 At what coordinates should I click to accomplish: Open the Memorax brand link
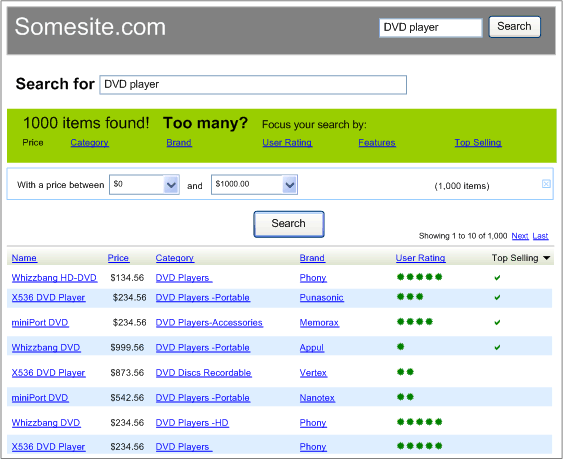tap(319, 323)
